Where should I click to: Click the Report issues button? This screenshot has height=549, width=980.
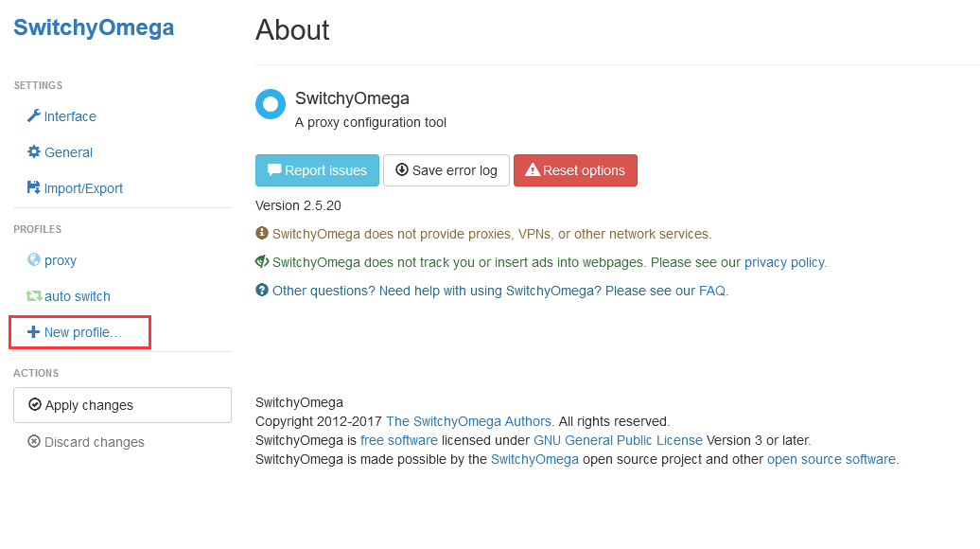pyautogui.click(x=317, y=170)
